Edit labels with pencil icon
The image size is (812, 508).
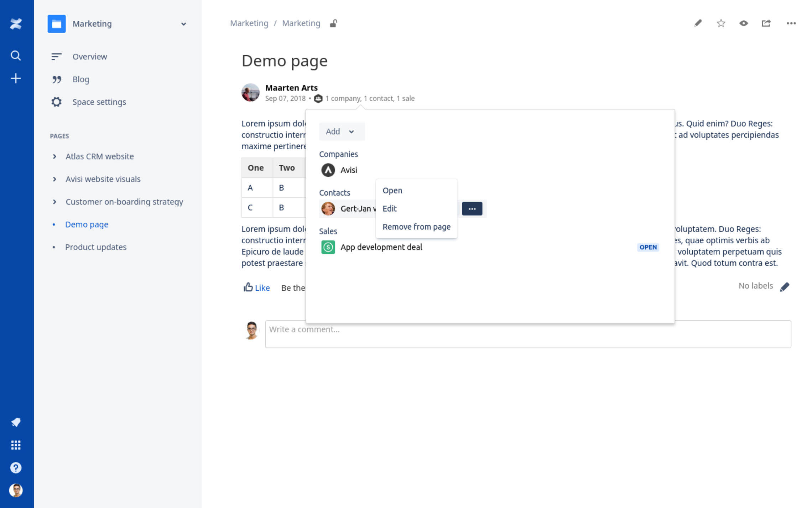tap(785, 286)
